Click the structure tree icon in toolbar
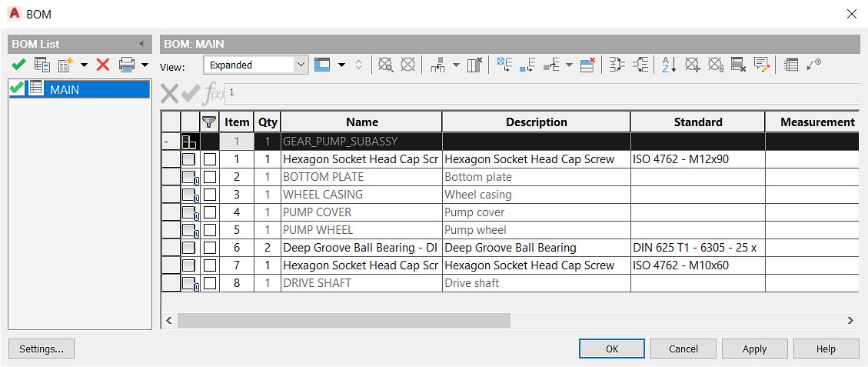This screenshot has width=868, height=367. (437, 65)
